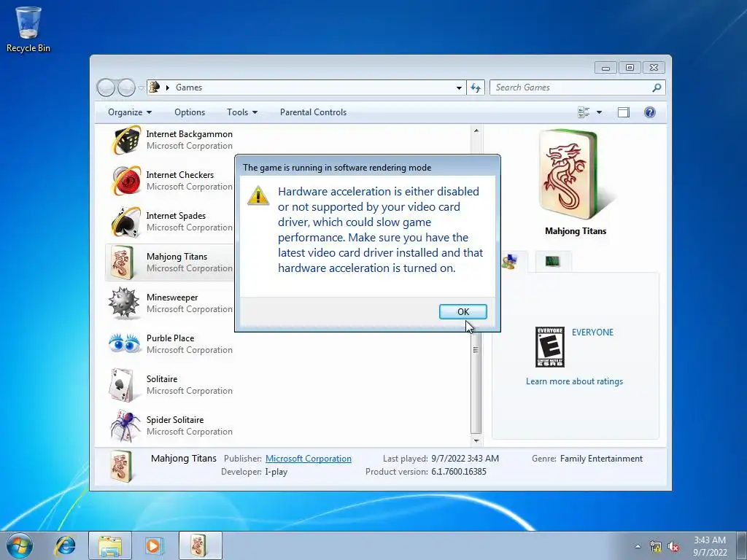Select the Purble Place title text
This screenshot has width=747, height=560.
pos(170,338)
